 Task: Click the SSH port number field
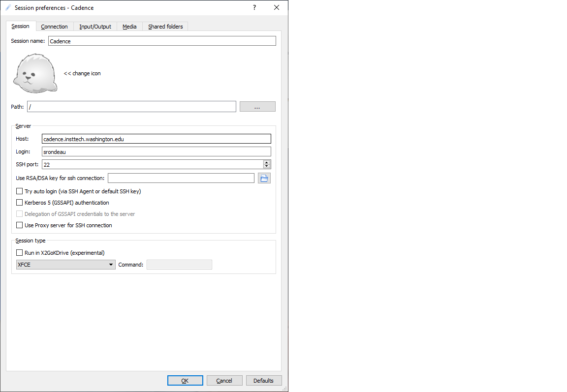[x=152, y=164]
